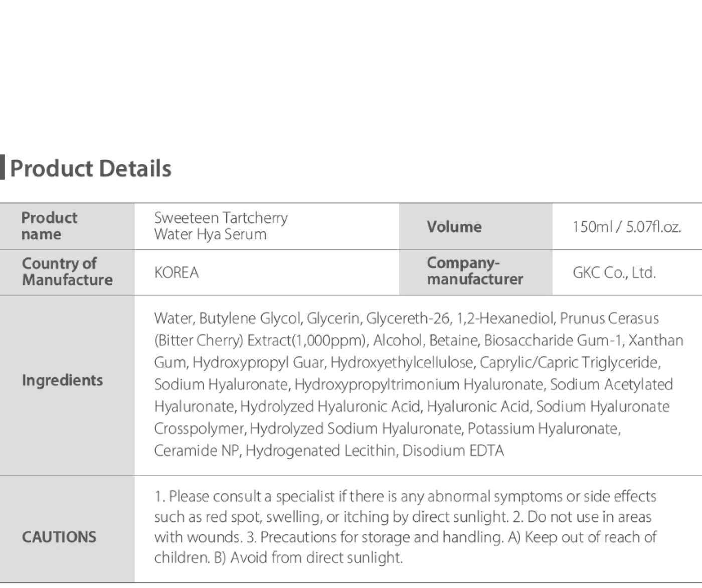702x588 pixels.
Task: Click the Sodium Acetylated ingredient text
Action: coord(611,384)
